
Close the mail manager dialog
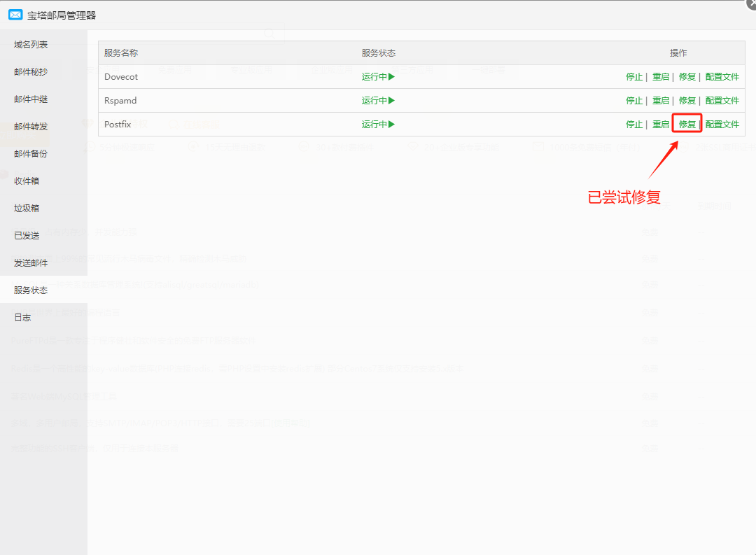coord(752,4)
